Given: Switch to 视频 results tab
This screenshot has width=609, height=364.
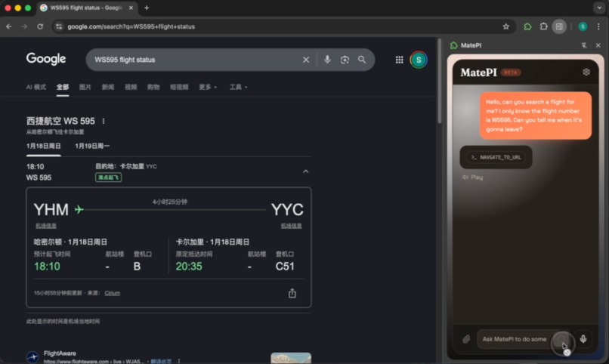Looking at the screenshot, I should (x=131, y=87).
